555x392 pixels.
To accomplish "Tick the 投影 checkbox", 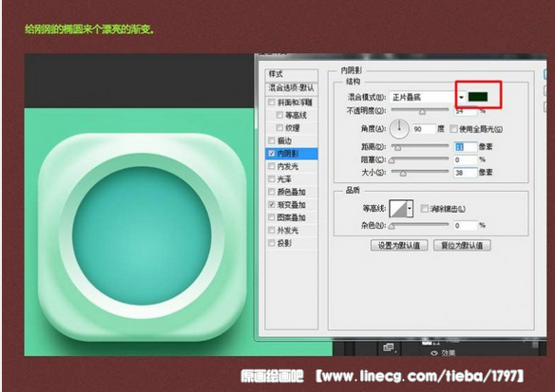I will 272,243.
